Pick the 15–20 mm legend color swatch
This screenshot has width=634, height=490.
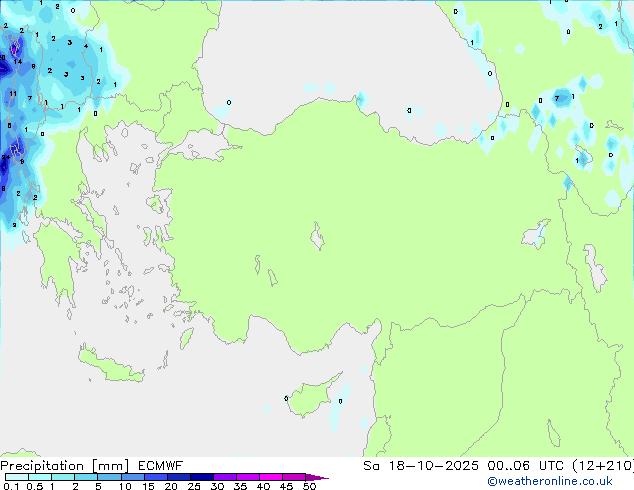pos(156,477)
